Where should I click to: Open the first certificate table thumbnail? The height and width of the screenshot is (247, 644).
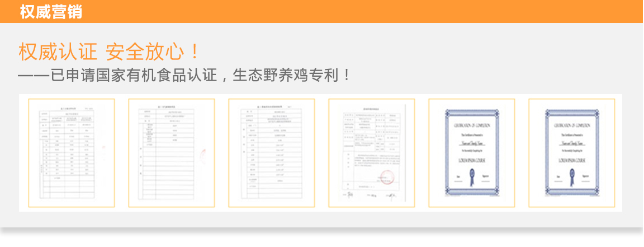(x=72, y=153)
